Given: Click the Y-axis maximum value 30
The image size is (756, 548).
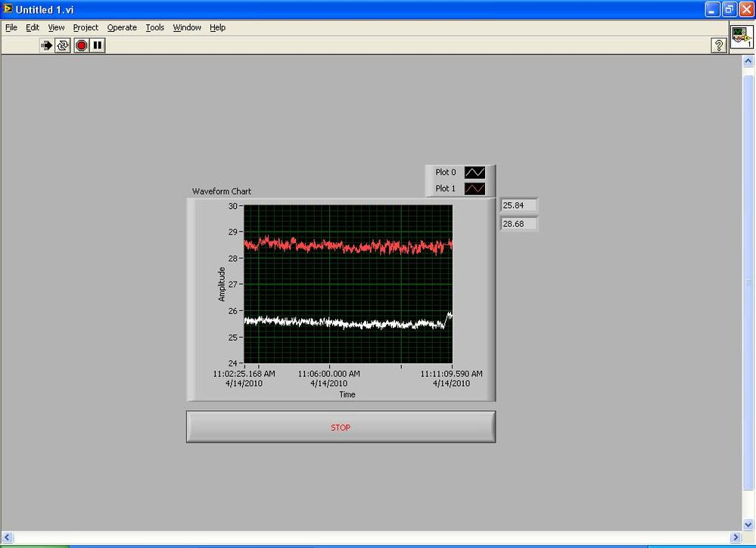Looking at the screenshot, I should [233, 206].
